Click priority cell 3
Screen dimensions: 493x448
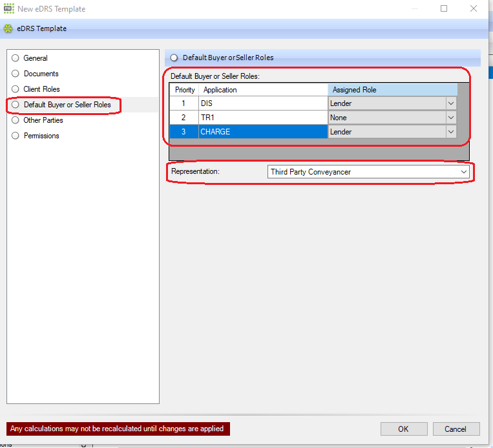coord(184,132)
